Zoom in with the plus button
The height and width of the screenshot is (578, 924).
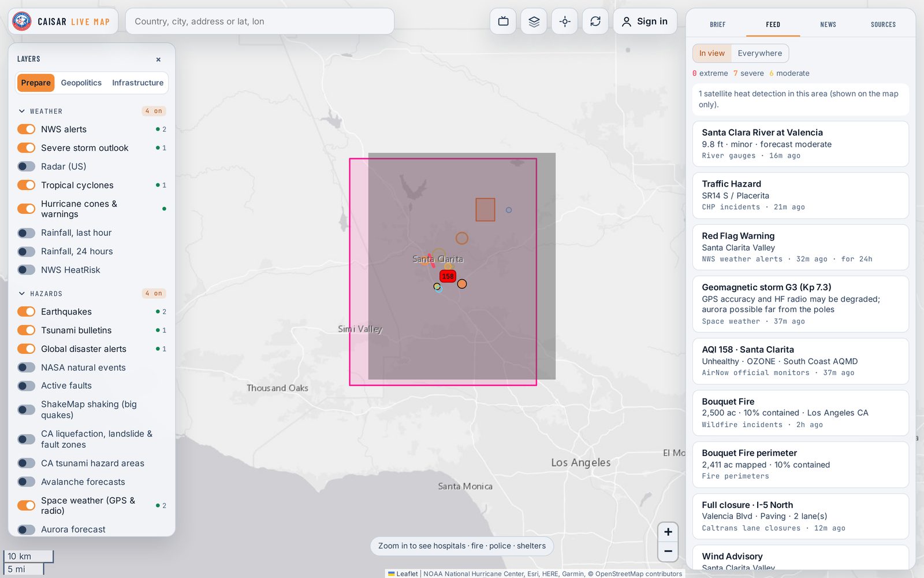668,532
